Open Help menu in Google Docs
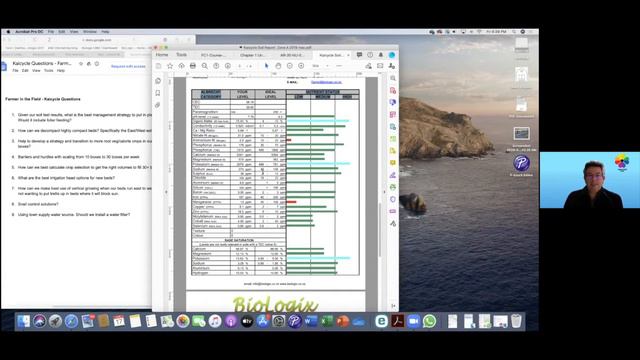This screenshot has height=360, width=640. [x=61, y=71]
